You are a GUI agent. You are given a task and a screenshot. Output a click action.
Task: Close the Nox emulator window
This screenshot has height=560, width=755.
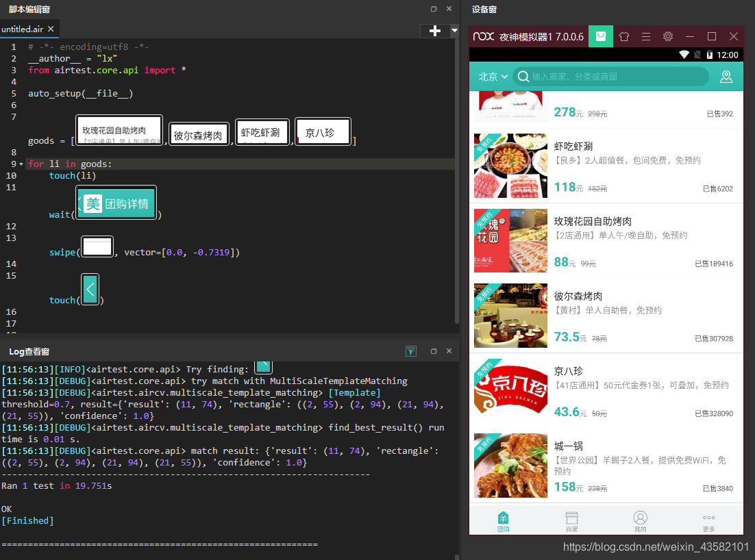(x=733, y=36)
